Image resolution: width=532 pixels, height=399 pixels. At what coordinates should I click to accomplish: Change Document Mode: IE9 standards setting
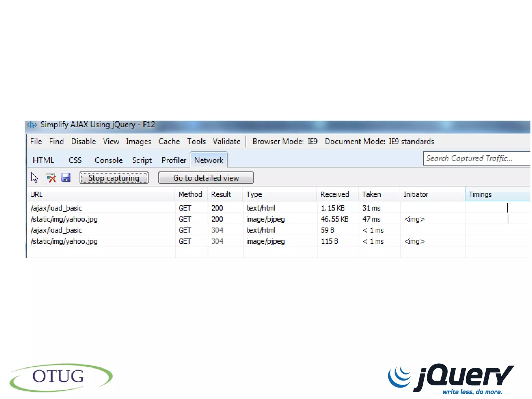[x=379, y=142]
